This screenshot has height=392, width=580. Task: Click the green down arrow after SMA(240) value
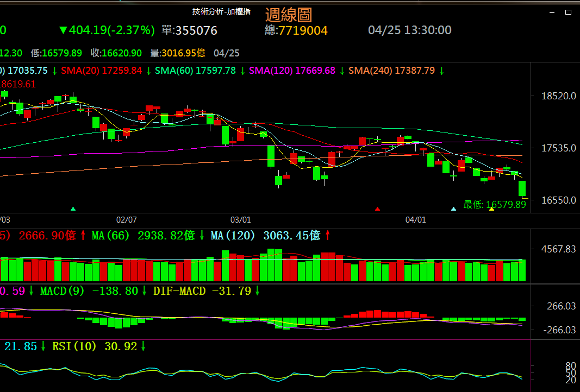pyautogui.click(x=442, y=71)
